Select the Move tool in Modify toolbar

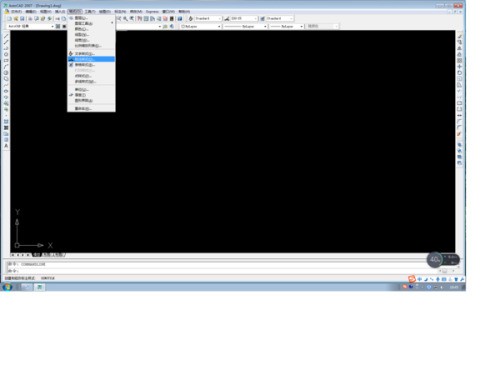460,66
